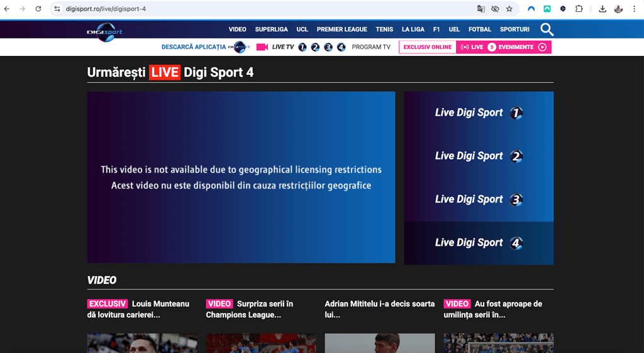Click the EXCLUSIV ONLINE button
Screen dimensions: 644x353
tap(428, 47)
